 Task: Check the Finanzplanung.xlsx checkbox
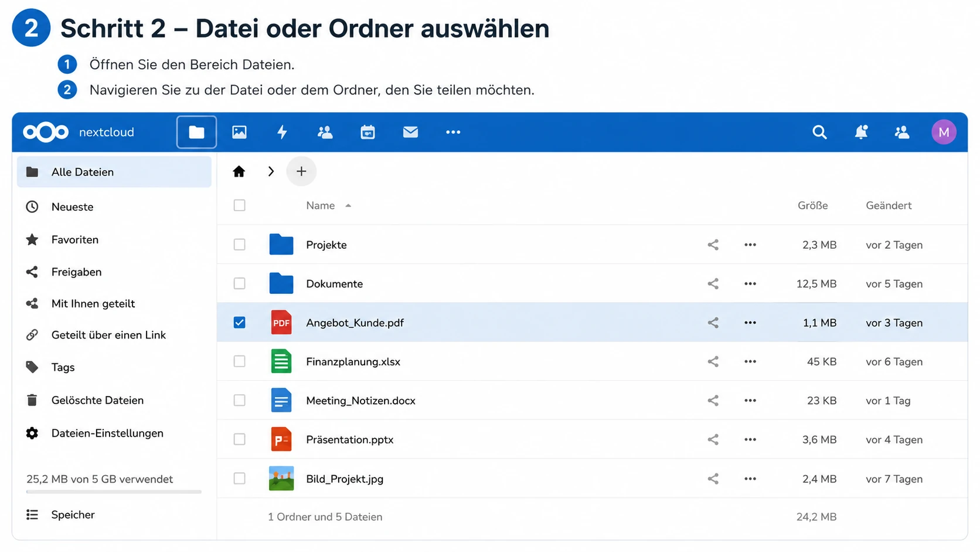pyautogui.click(x=239, y=361)
